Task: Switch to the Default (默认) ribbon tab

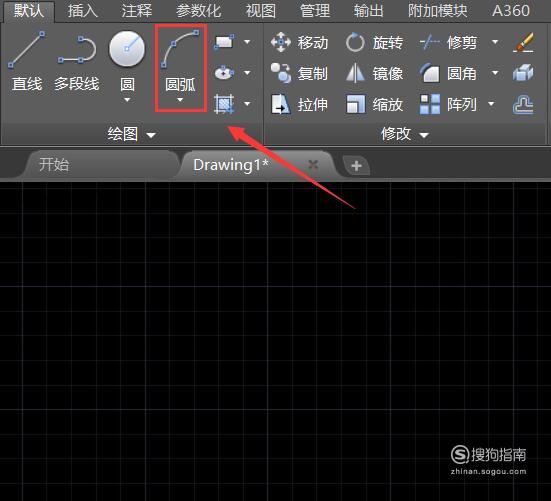Action: (29, 11)
